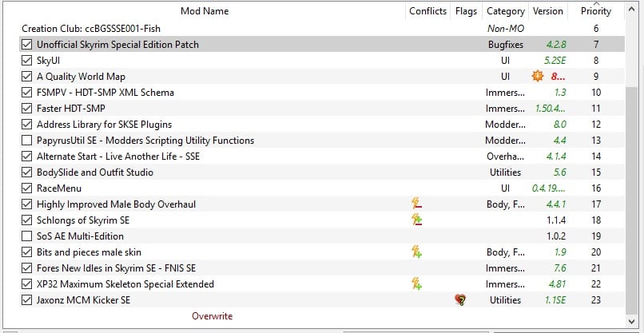Enable SoS AE Multi-Edition checkbox
This screenshot has width=644, height=333.
coord(26,236)
